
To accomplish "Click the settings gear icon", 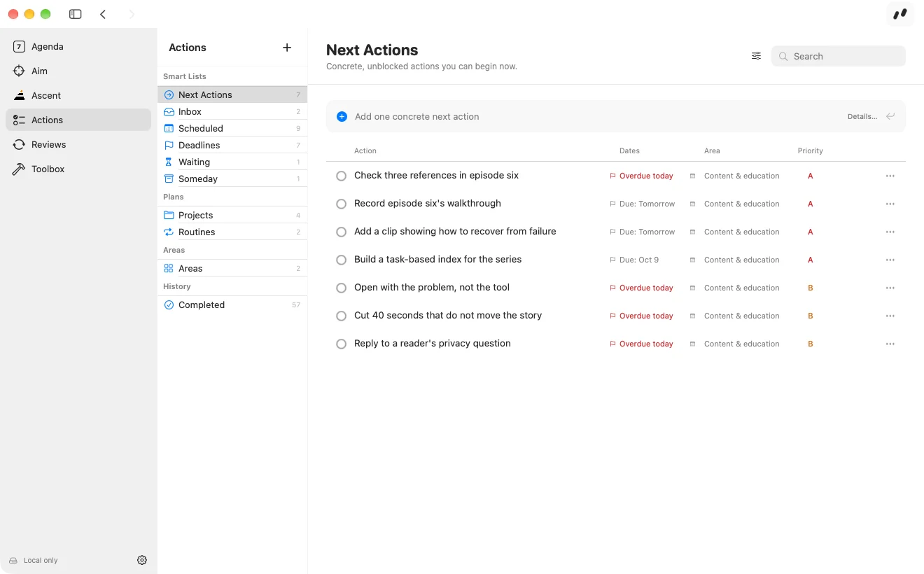I will pos(142,560).
